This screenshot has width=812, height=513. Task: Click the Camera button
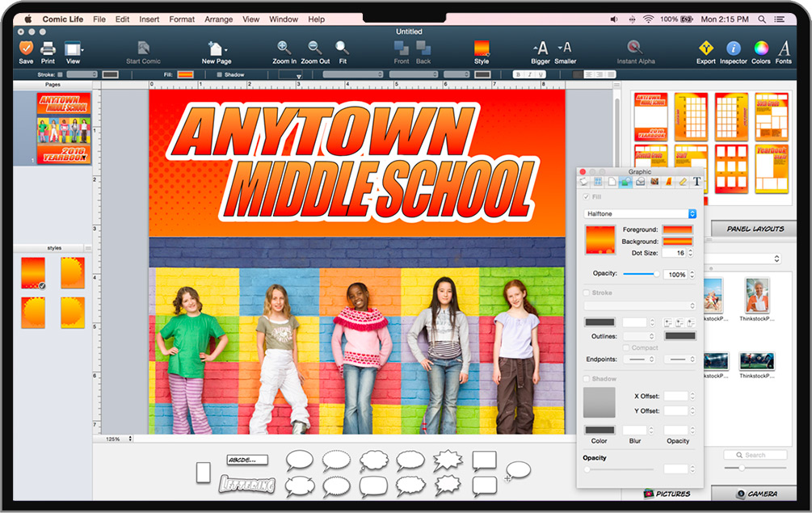coord(755,494)
